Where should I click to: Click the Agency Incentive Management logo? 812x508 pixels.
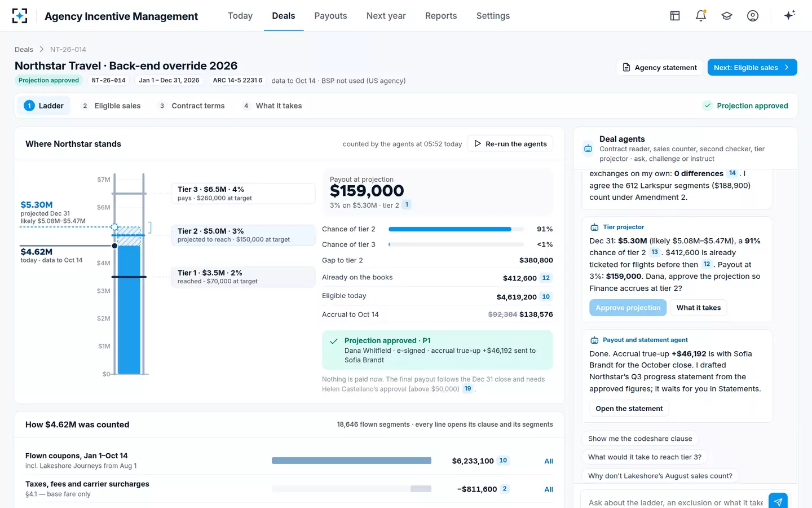point(20,16)
